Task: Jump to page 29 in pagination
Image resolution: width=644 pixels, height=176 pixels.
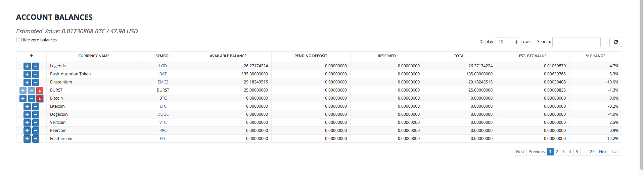Action: [x=592, y=152]
